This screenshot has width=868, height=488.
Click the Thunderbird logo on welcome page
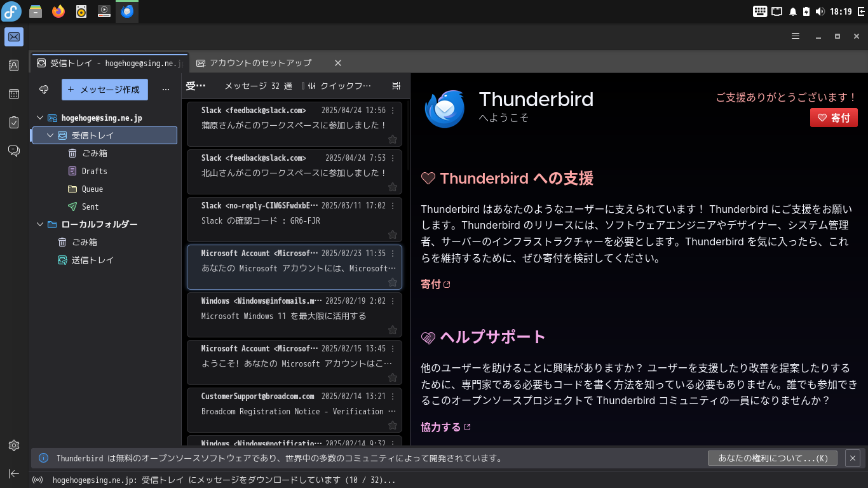[x=445, y=108]
